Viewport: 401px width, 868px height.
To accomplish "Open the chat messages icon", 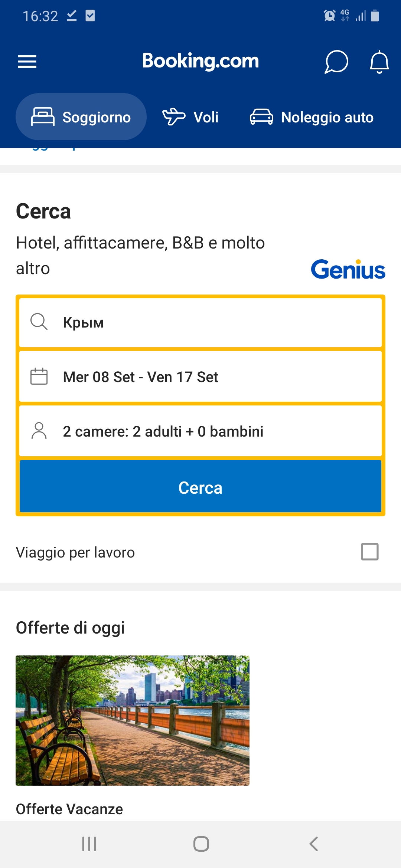I will coord(336,62).
